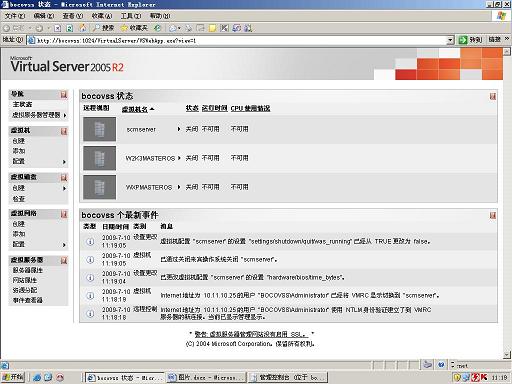Minimize the bocovss 状态 panel icon
Image resolution: width=512 pixels, height=384 pixels.
click(493, 96)
